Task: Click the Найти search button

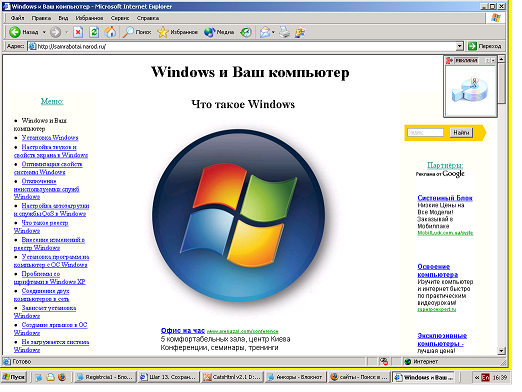Action: tap(461, 133)
